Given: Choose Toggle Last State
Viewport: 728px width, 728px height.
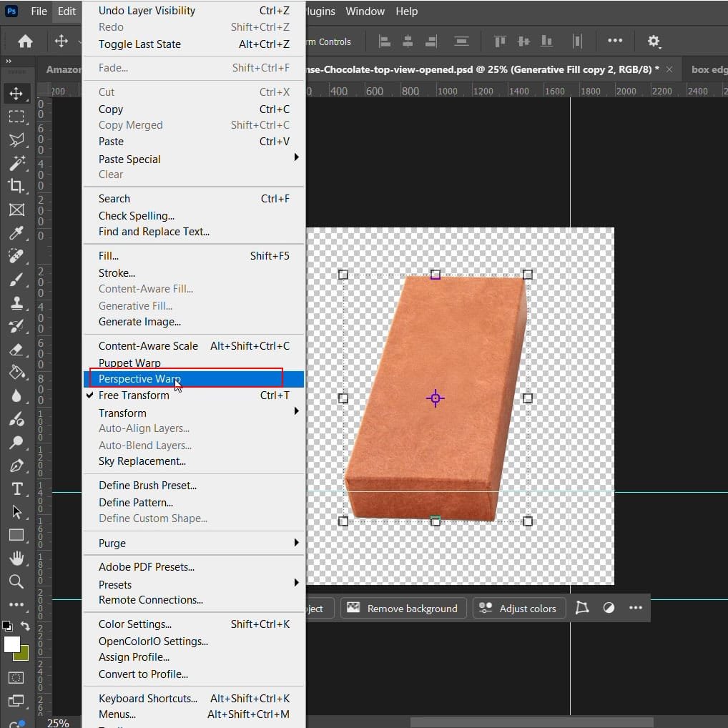Looking at the screenshot, I should click(194, 44).
